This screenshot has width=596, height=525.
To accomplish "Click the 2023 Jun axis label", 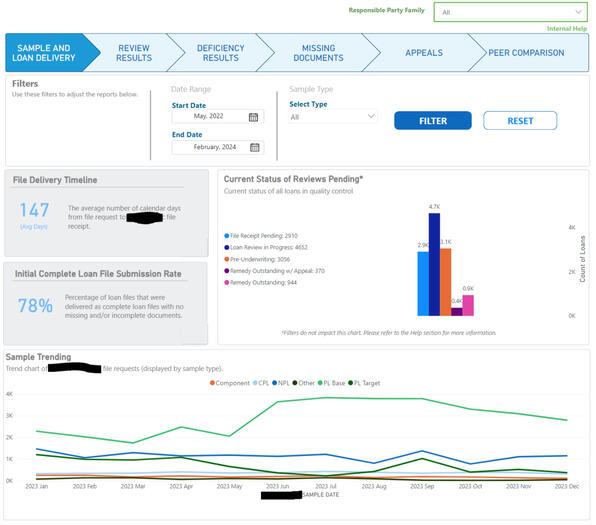I will point(277,486).
